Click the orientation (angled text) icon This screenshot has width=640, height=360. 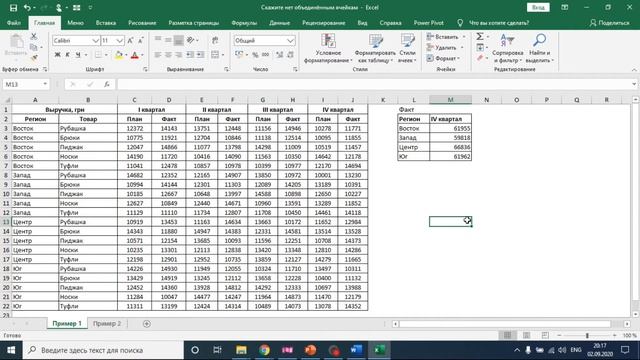click(x=190, y=40)
